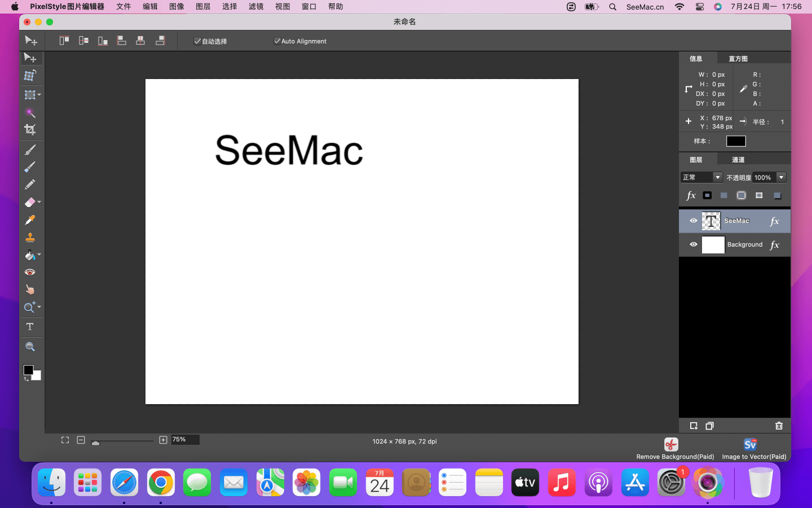The height and width of the screenshot is (508, 812).
Task: Select the Eyedropper tool in the toolbox
Action: [30, 220]
